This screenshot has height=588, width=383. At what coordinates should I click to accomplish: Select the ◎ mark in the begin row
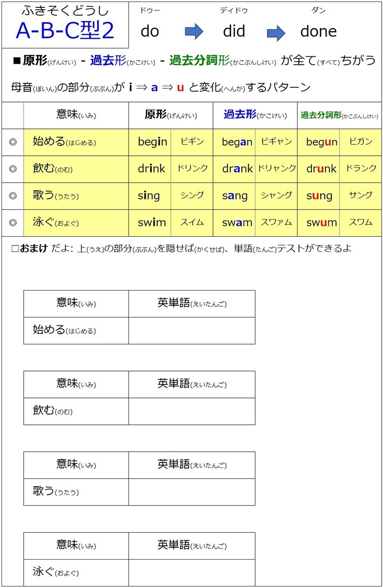[13, 142]
